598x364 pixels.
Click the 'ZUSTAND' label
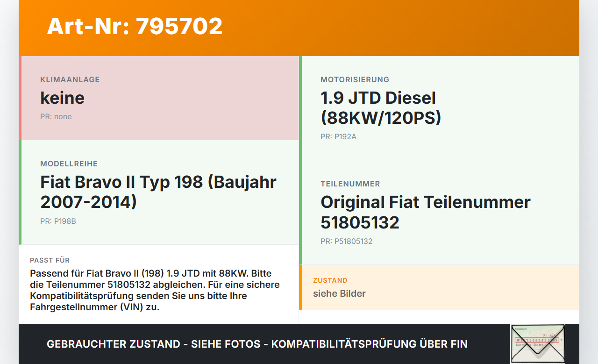(330, 280)
